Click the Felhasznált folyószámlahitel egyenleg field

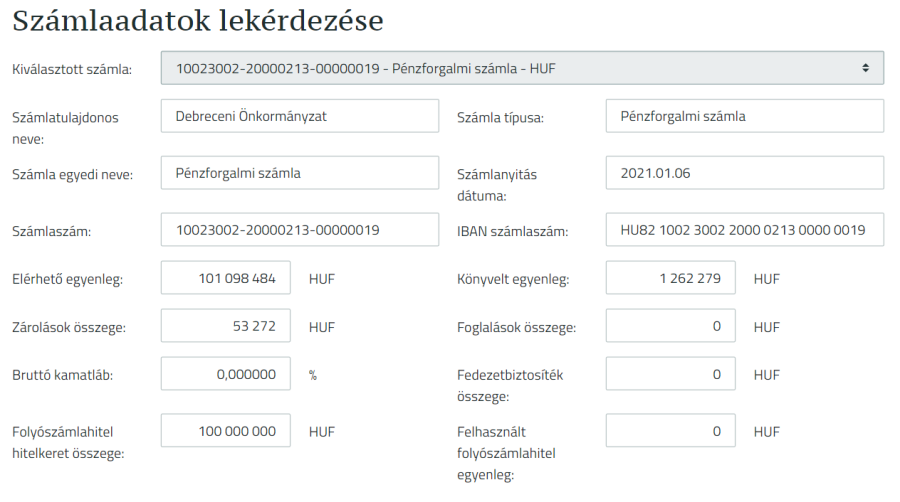[670, 430]
